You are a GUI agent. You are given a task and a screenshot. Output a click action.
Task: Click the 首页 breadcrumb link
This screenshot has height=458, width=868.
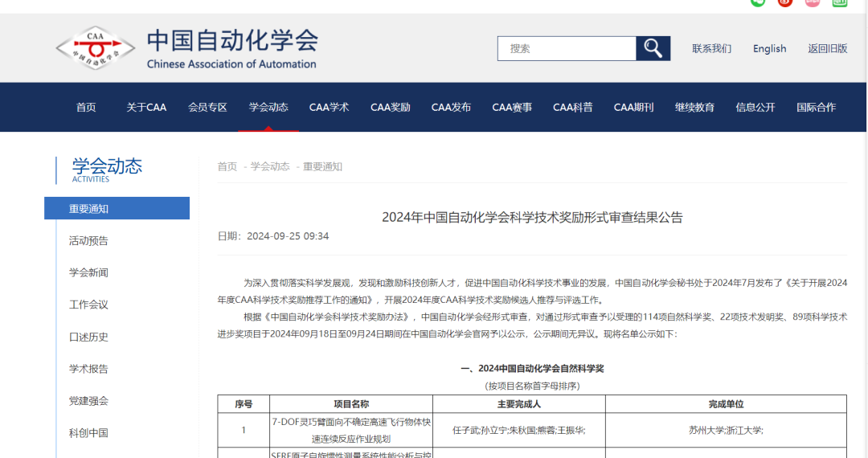[227, 166]
